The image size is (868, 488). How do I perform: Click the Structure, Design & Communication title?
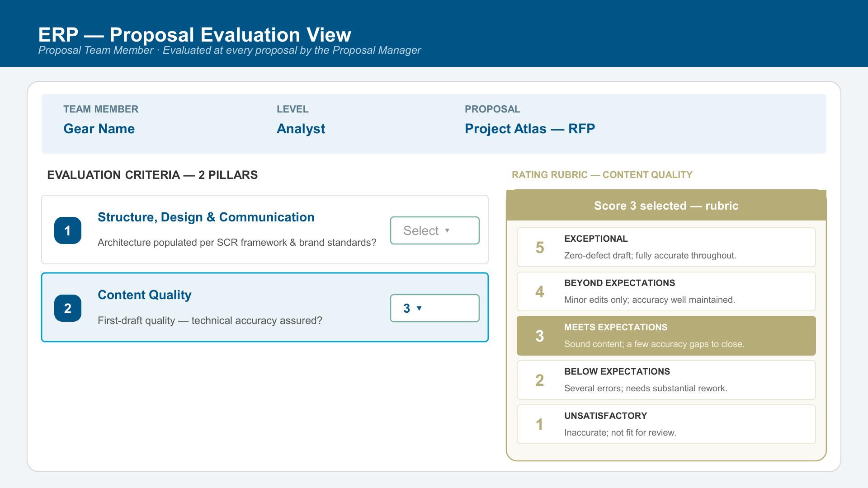tap(206, 217)
